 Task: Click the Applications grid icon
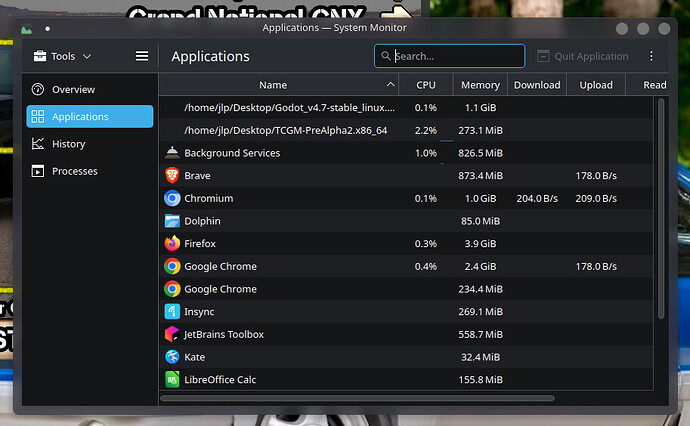pos(38,117)
